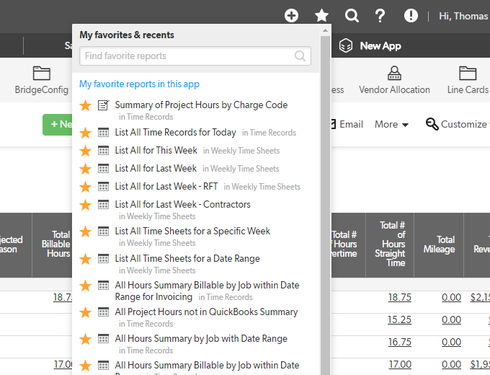This screenshot has width=490, height=375.
Task: Click table icon beside All Project Hours not in QuickBooks
Action: pyautogui.click(x=103, y=312)
